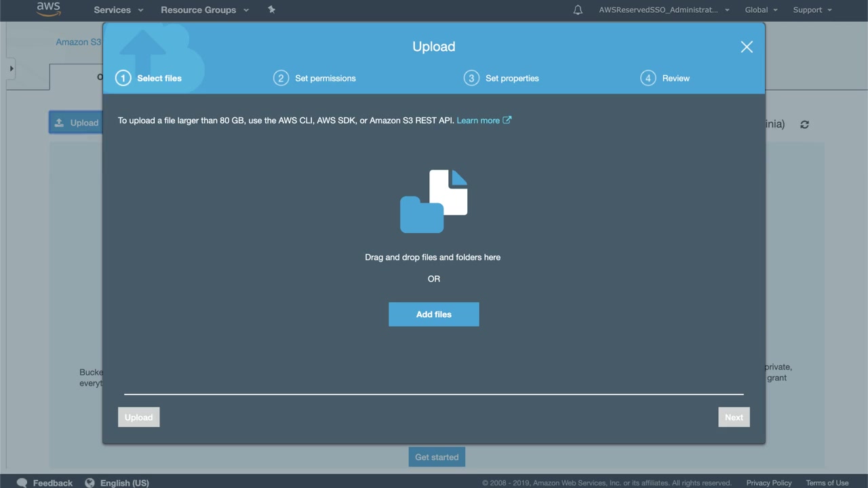
Task: Click the Amazon S3 breadcrumb link
Action: coord(79,42)
